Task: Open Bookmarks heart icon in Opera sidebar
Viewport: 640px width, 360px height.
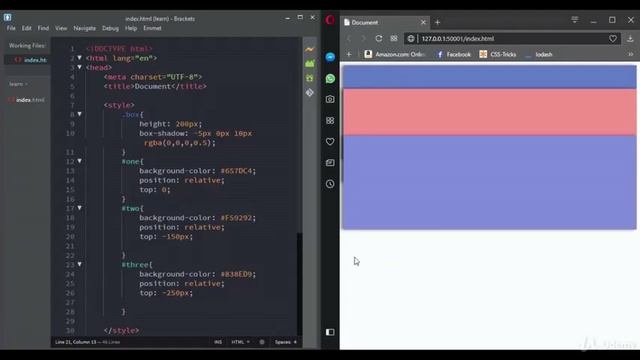Action: [330, 142]
